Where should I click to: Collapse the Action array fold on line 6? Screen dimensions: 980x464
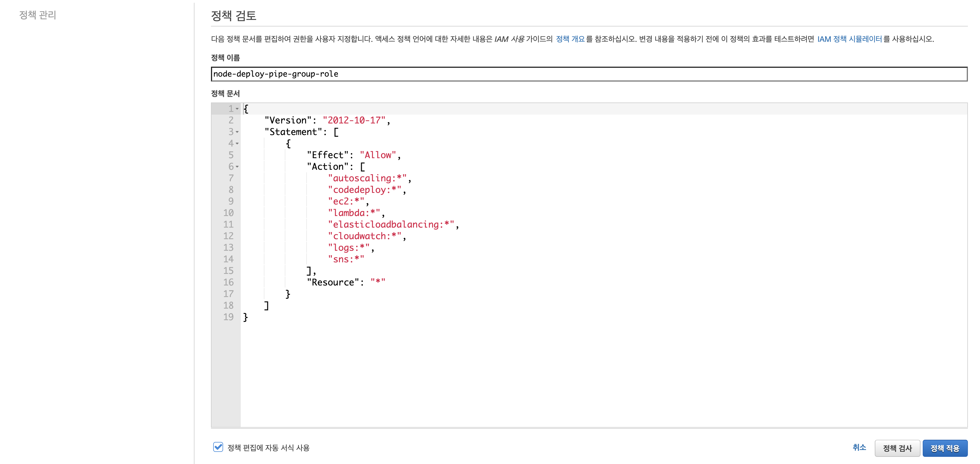pyautogui.click(x=237, y=167)
